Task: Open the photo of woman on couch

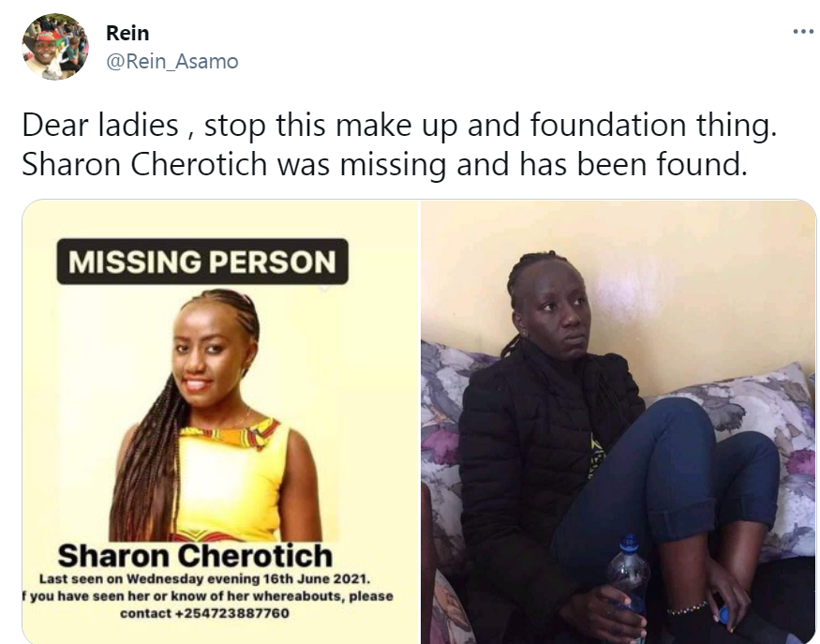Action: click(619, 422)
